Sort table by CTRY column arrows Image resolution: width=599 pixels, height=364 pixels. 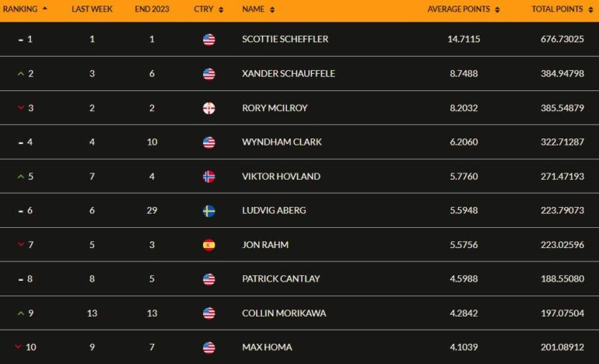(x=221, y=10)
